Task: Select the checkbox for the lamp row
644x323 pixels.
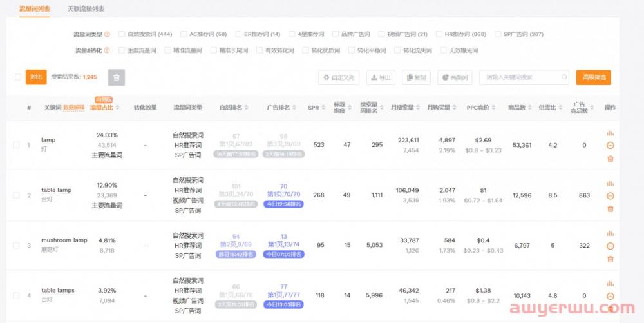Action: pos(17,145)
